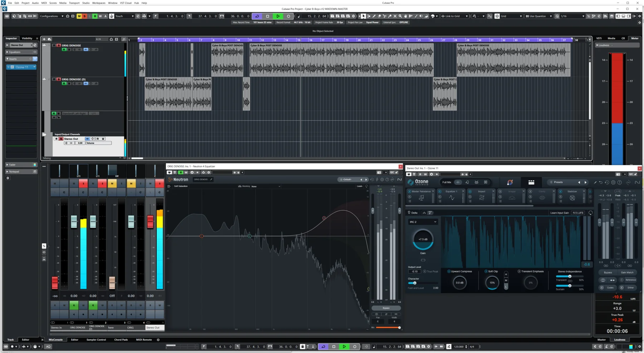Open the Sampler Control tab

(96, 340)
